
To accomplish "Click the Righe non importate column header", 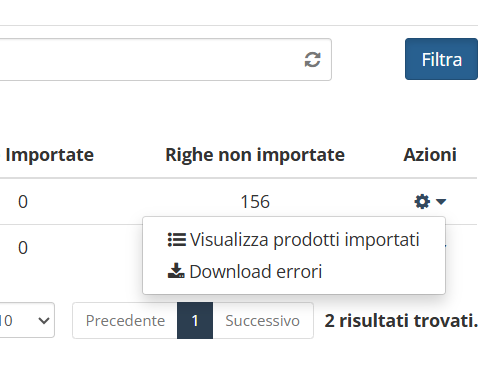I will [255, 155].
